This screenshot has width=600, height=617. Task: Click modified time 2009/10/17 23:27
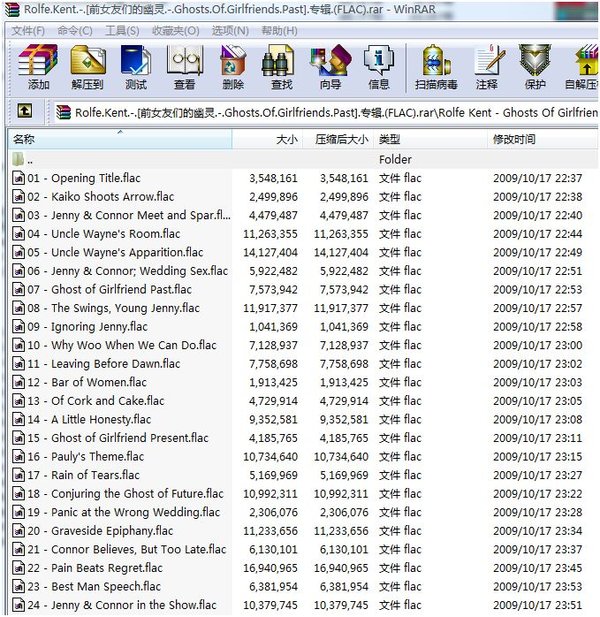(x=537, y=475)
